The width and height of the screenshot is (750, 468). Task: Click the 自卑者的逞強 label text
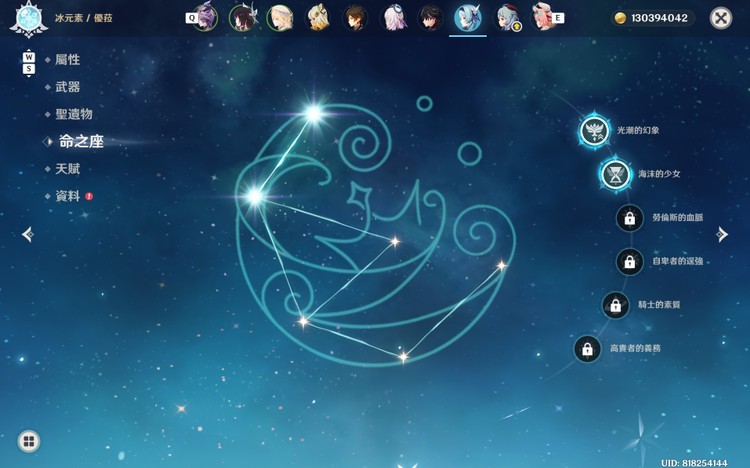pos(678,261)
